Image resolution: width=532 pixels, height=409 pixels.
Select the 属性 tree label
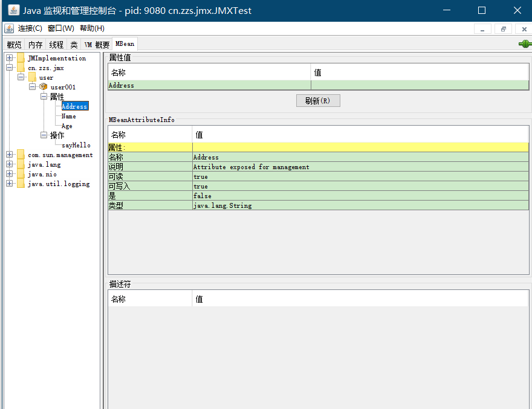coord(57,97)
